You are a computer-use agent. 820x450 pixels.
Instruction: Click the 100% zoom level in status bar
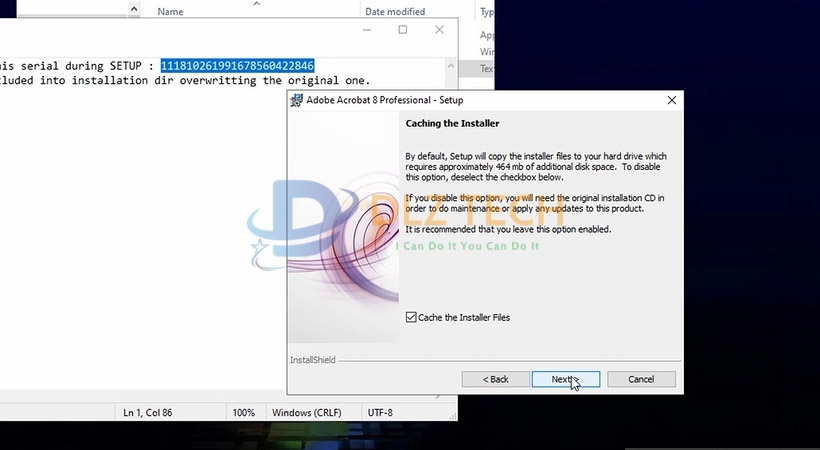pos(243,412)
